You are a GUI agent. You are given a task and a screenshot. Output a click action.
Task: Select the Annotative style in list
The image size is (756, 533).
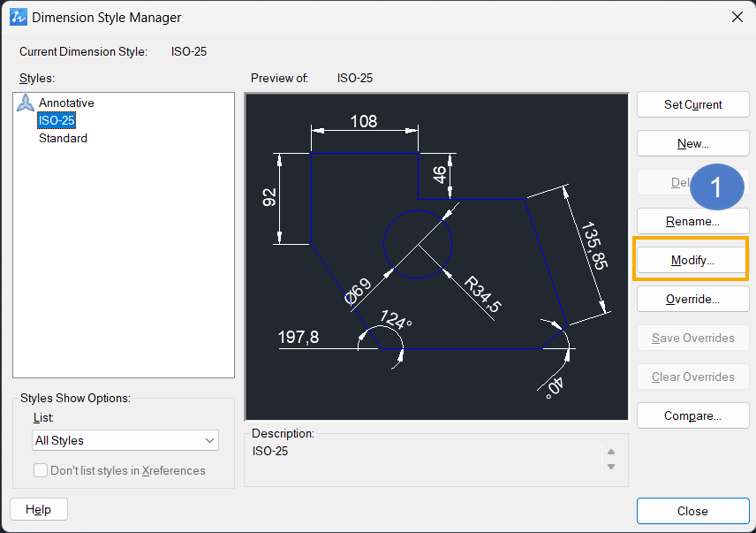66,103
